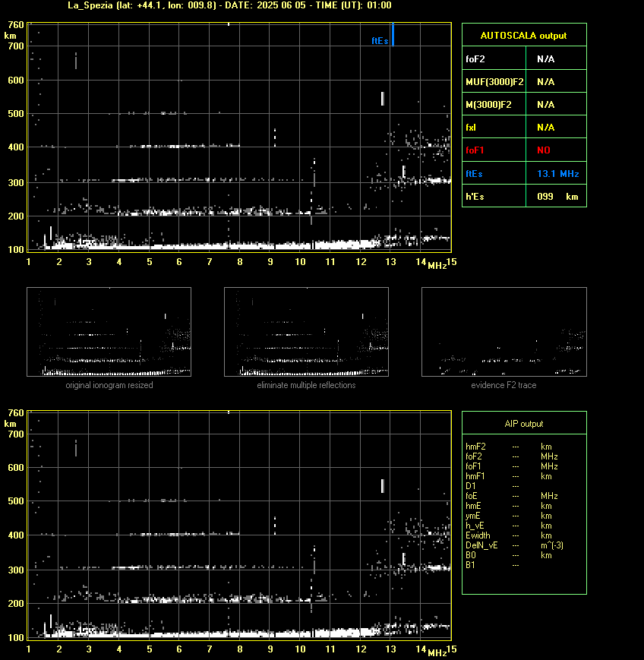
Task: Click the M(3000)F2 label
Action: tap(488, 104)
